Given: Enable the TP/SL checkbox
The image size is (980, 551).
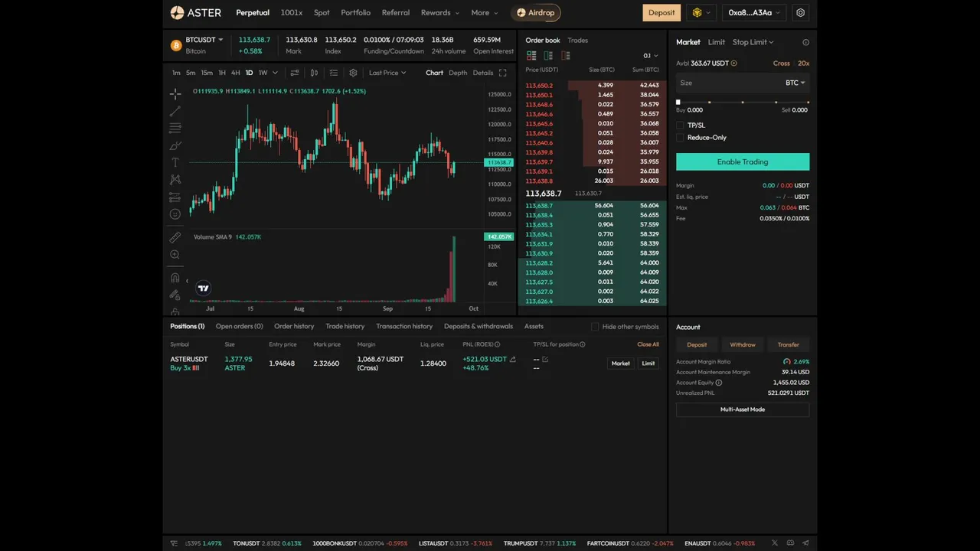Looking at the screenshot, I should tap(680, 125).
